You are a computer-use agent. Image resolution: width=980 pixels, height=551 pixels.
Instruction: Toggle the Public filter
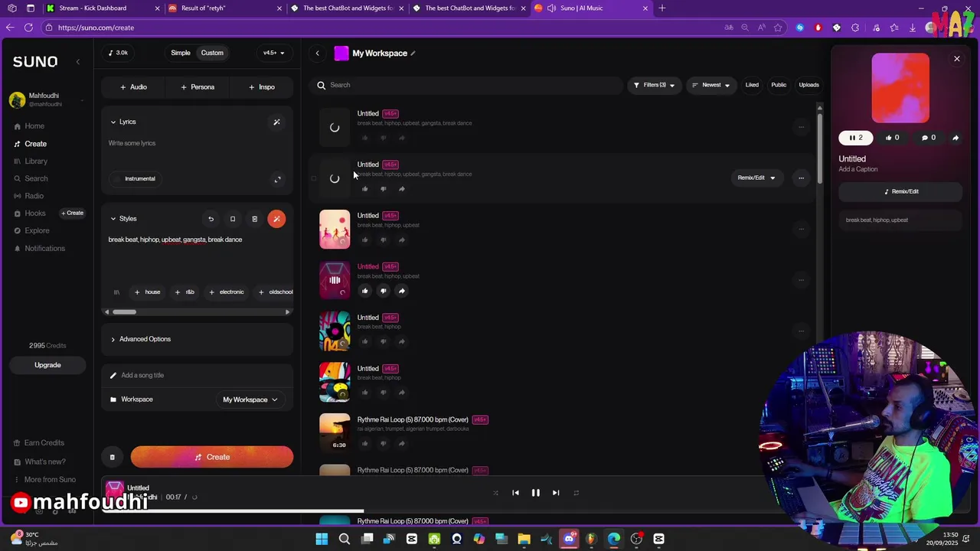pyautogui.click(x=779, y=85)
